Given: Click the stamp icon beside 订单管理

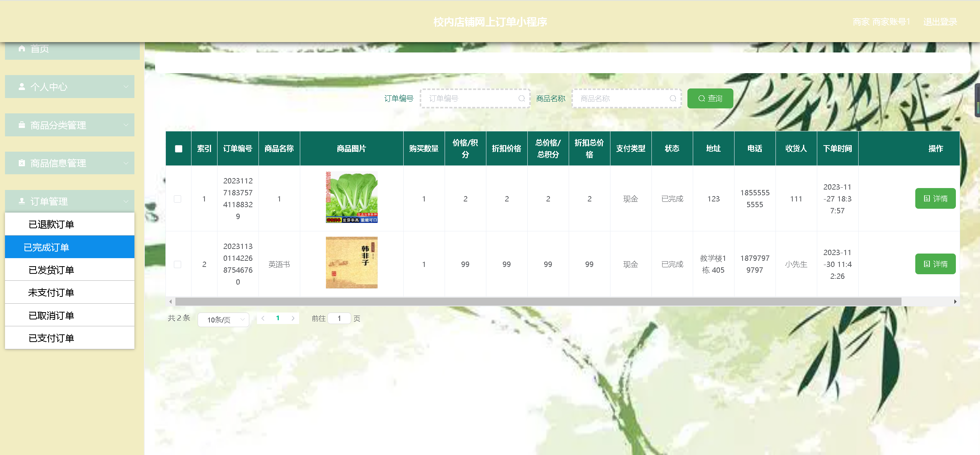Looking at the screenshot, I should click(x=22, y=201).
